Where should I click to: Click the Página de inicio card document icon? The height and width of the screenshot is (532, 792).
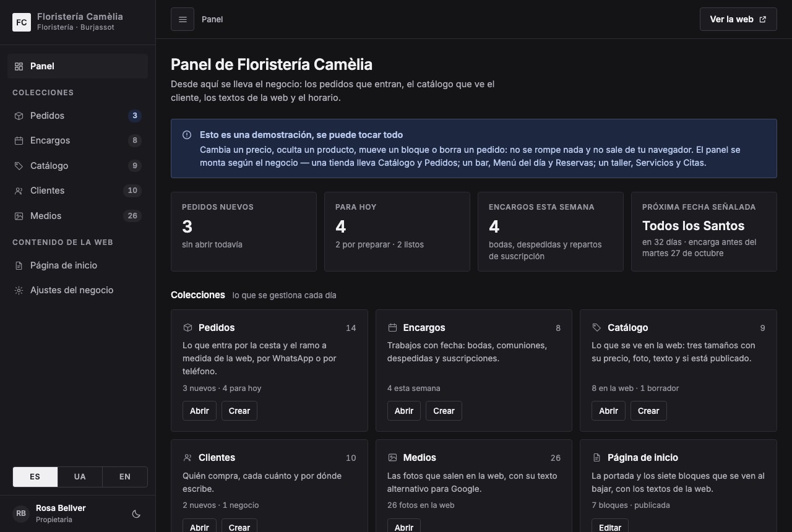pos(596,457)
